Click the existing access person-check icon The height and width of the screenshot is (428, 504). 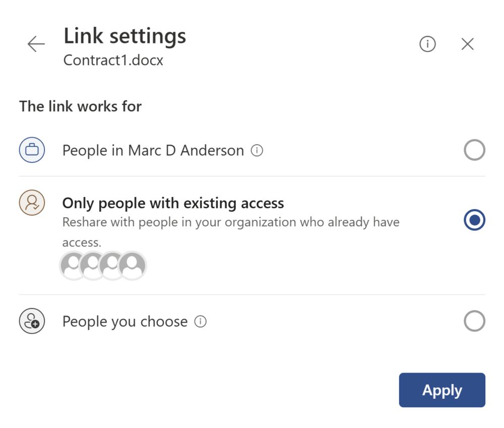(32, 203)
